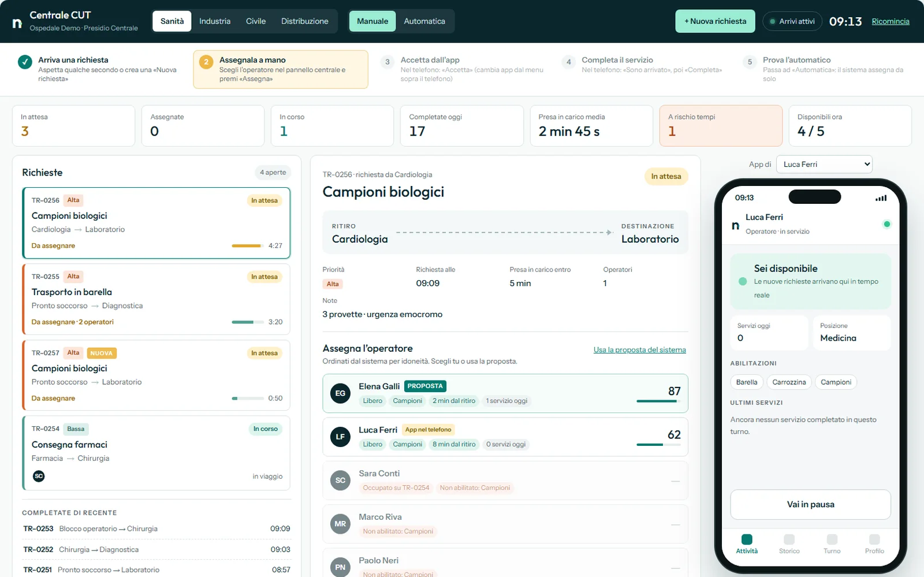Click the green checkmark on step 'Arriva una richiesta'

click(25, 62)
